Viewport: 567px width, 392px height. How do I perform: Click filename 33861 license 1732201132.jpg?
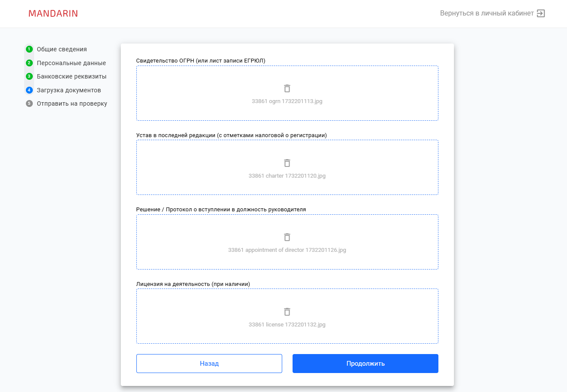tap(287, 325)
